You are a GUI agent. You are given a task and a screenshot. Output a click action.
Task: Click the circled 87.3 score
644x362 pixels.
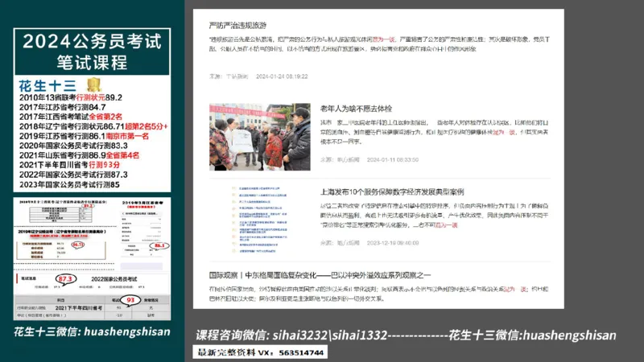tap(65, 279)
